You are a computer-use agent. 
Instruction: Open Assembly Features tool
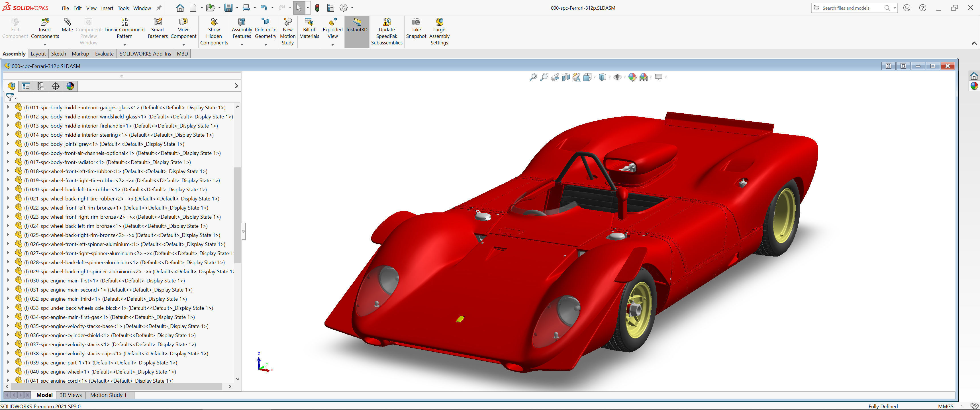click(x=242, y=28)
